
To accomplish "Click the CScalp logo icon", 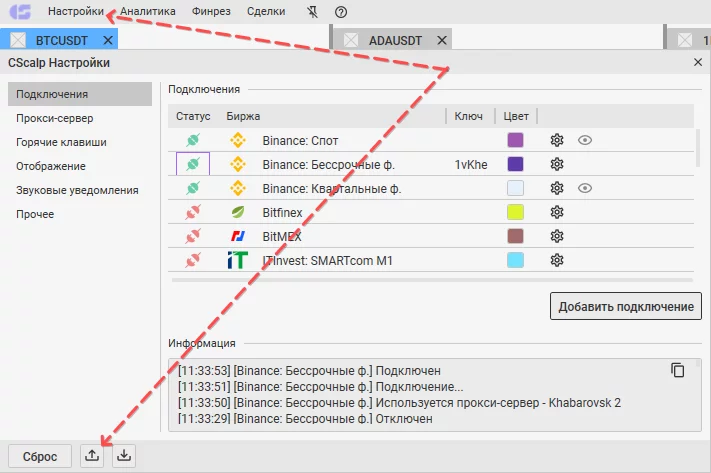I will tap(20, 11).
